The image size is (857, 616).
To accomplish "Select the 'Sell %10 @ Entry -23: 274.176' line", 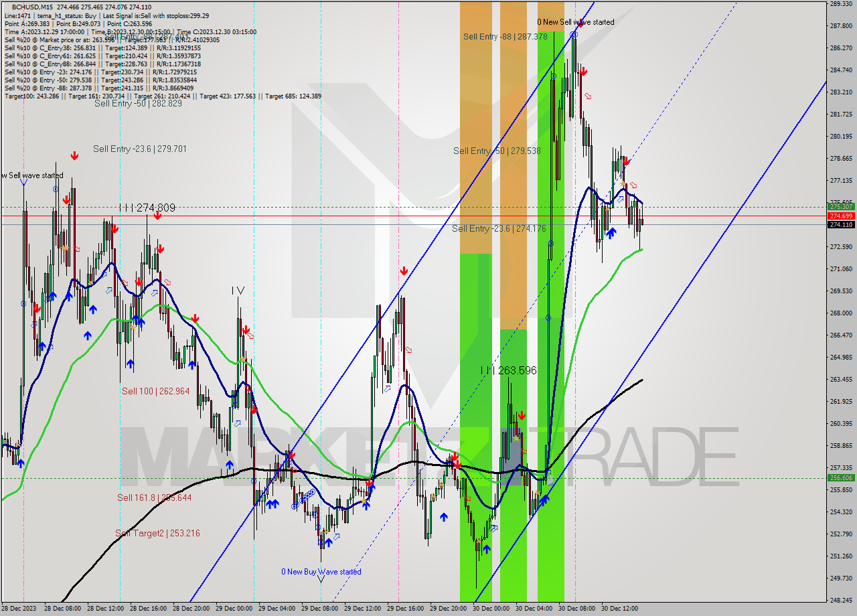I will tap(100, 72).
